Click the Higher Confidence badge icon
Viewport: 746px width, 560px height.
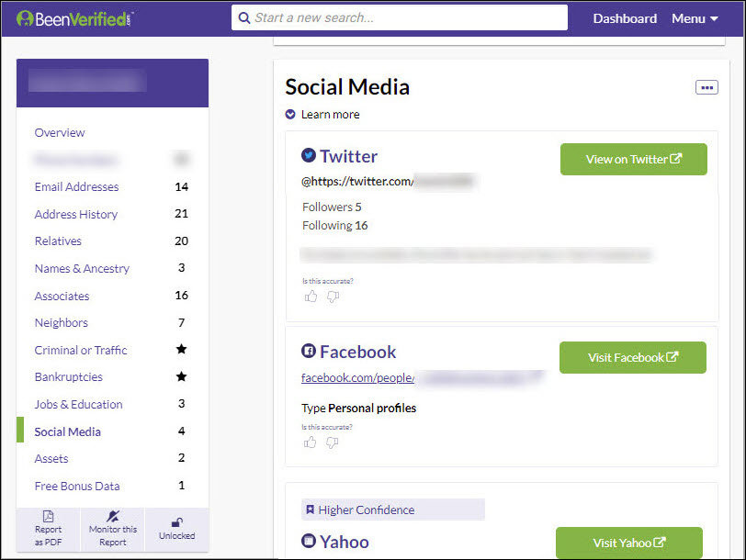click(310, 510)
